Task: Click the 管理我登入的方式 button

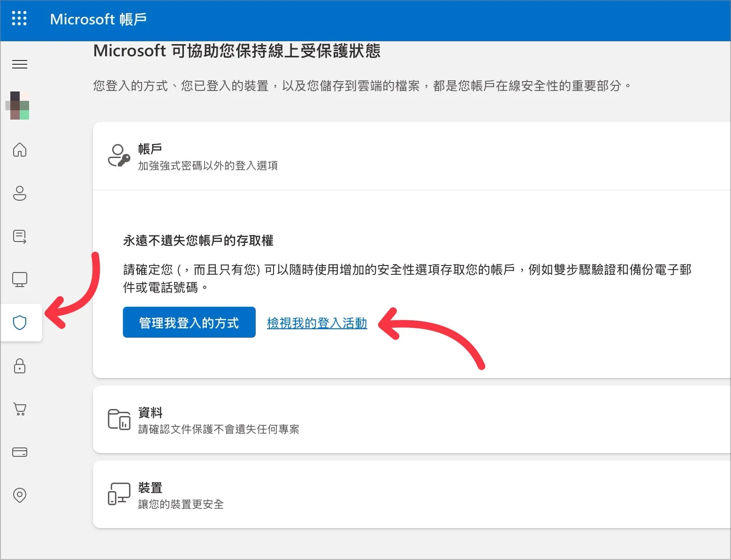Action: (189, 322)
